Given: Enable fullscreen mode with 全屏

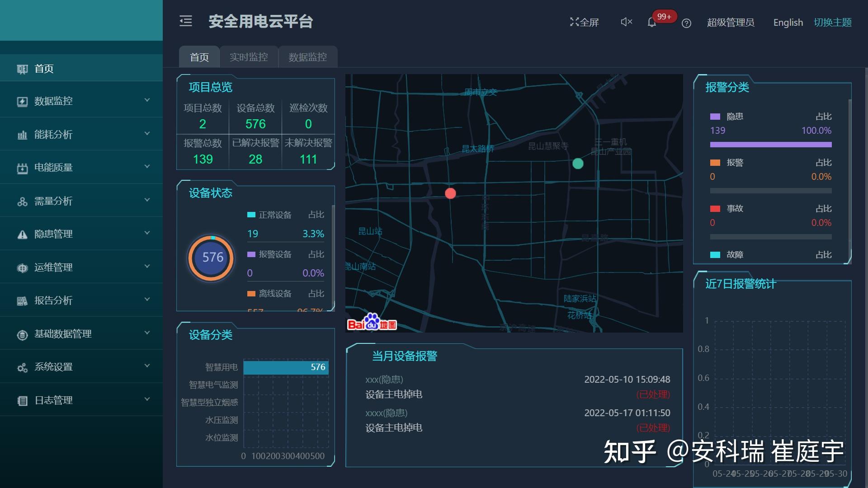Looking at the screenshot, I should tap(584, 22).
